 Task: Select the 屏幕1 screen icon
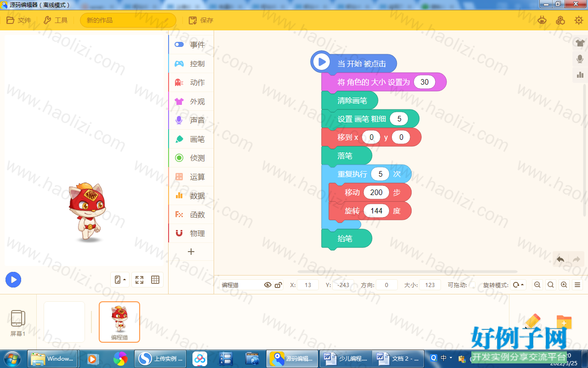18,322
